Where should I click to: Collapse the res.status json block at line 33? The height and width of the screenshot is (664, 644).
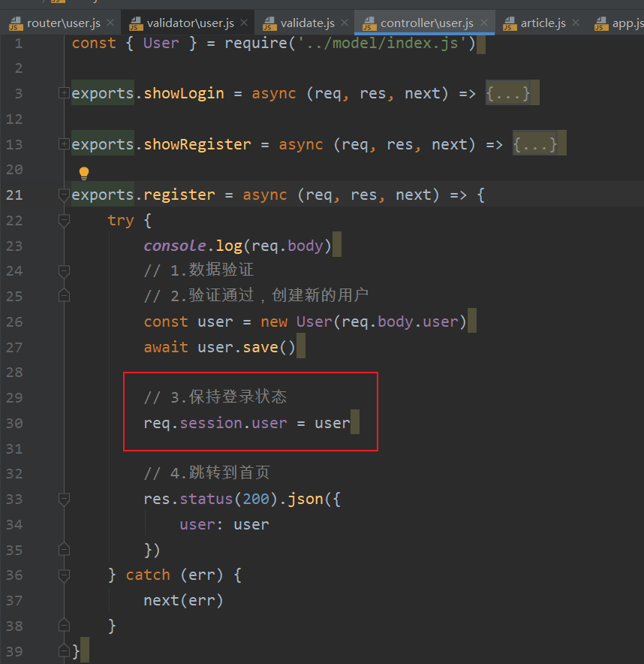(64, 500)
